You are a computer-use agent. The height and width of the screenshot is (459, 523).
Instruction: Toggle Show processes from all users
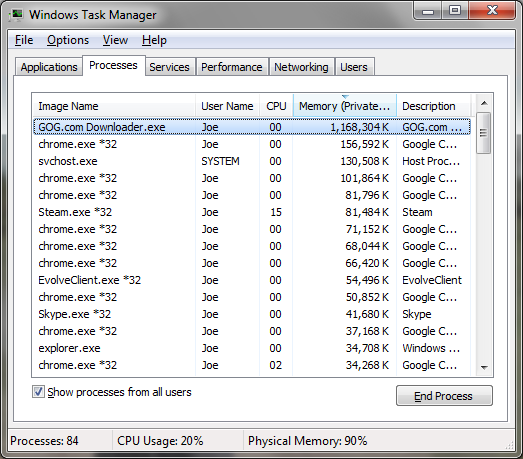coord(38,392)
